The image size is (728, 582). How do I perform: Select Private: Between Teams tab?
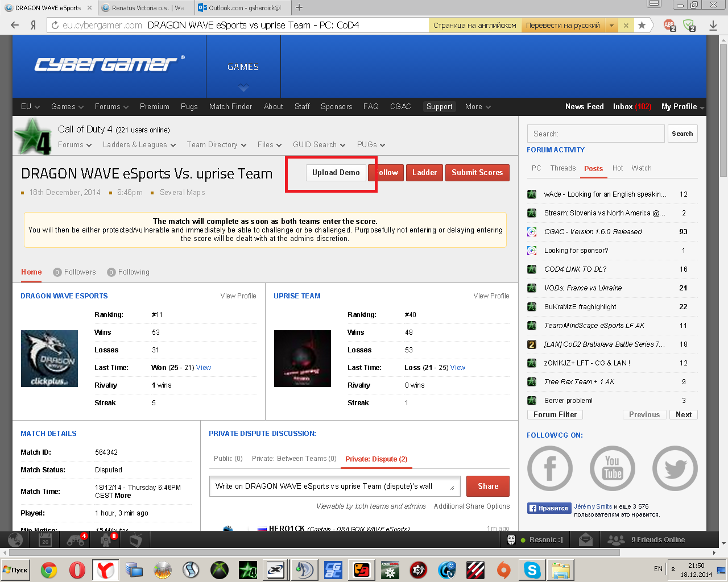pos(294,459)
